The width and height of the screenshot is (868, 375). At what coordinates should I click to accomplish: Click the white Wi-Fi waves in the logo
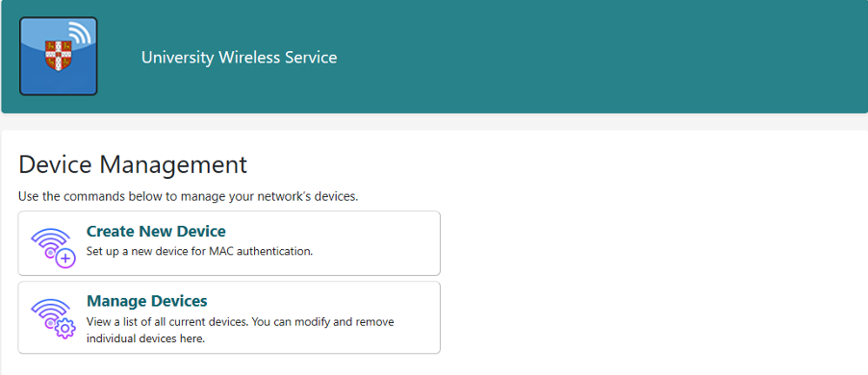tap(80, 34)
